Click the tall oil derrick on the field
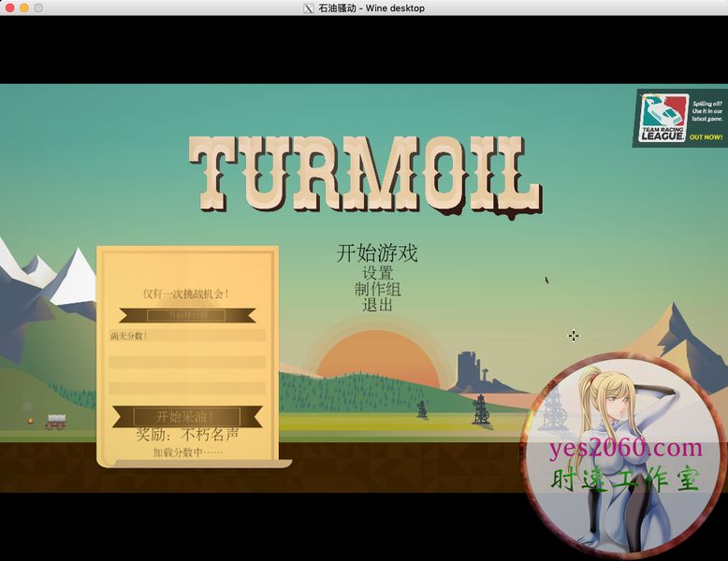The image size is (728, 561). [x=481, y=409]
